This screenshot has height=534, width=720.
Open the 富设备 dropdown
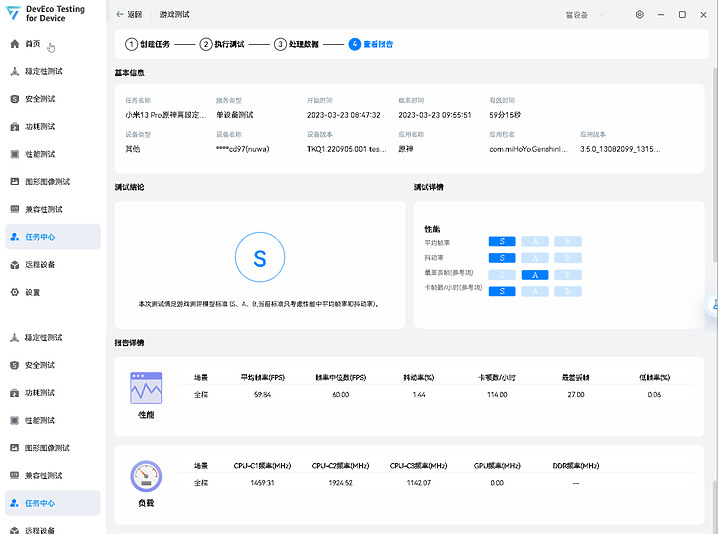585,15
